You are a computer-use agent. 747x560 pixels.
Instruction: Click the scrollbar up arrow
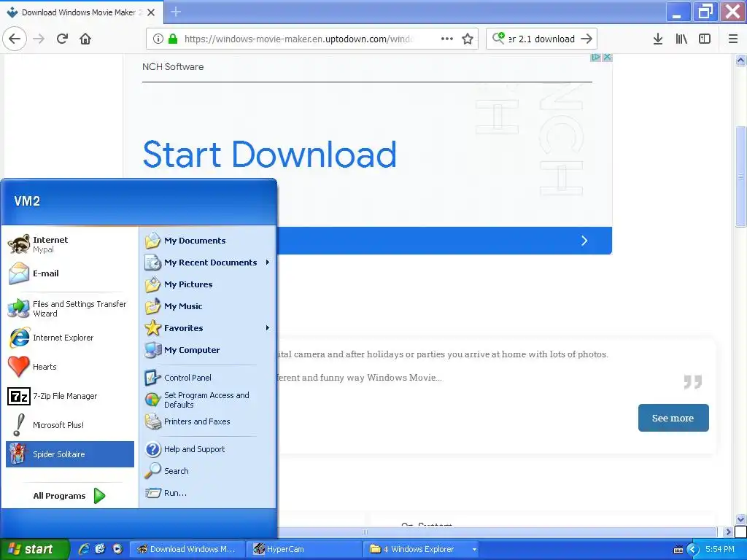[x=741, y=60]
